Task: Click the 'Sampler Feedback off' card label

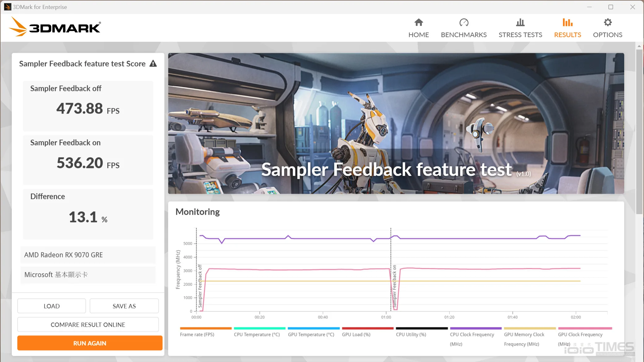Action: point(66,88)
